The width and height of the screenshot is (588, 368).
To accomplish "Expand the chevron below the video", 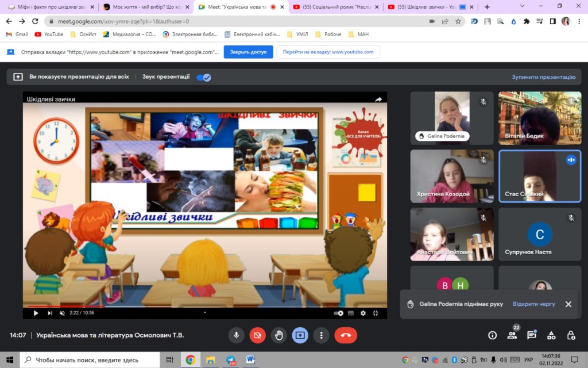I will (x=205, y=312).
